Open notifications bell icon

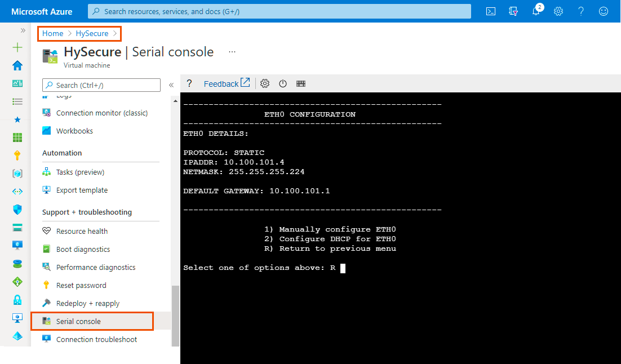(x=536, y=11)
